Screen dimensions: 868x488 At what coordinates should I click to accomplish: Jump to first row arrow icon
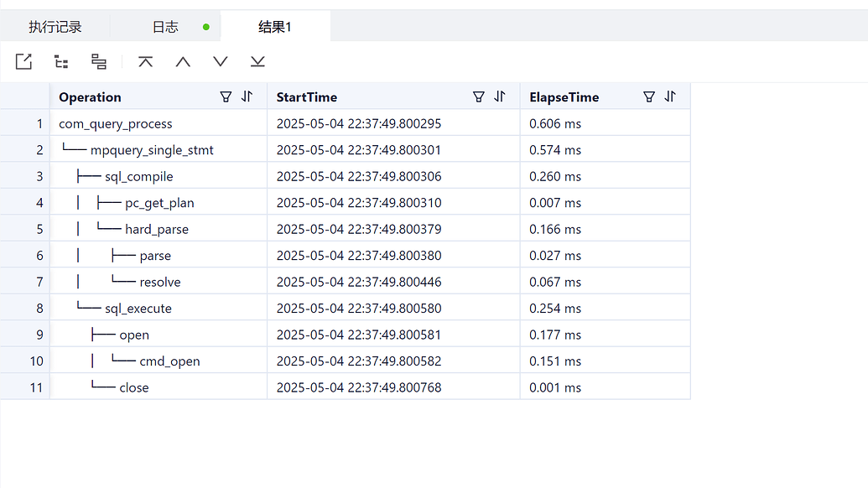[x=146, y=61]
